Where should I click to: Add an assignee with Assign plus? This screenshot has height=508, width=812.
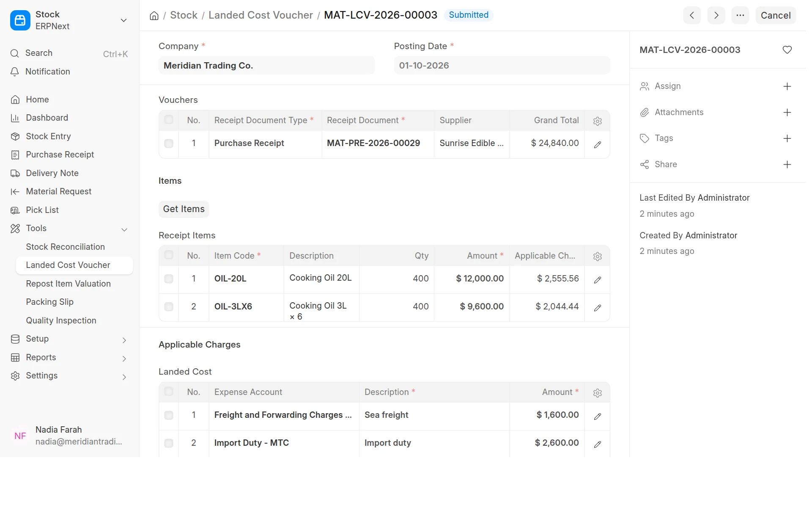pyautogui.click(x=787, y=86)
